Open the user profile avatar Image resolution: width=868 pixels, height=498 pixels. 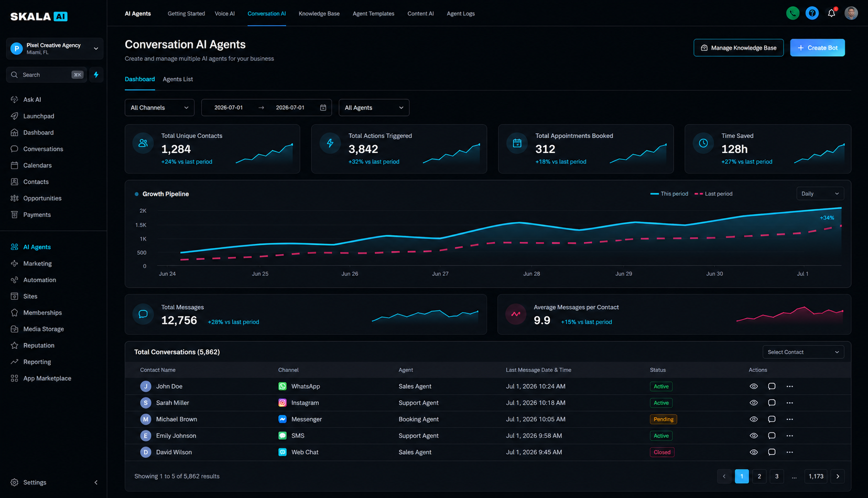pyautogui.click(x=851, y=13)
